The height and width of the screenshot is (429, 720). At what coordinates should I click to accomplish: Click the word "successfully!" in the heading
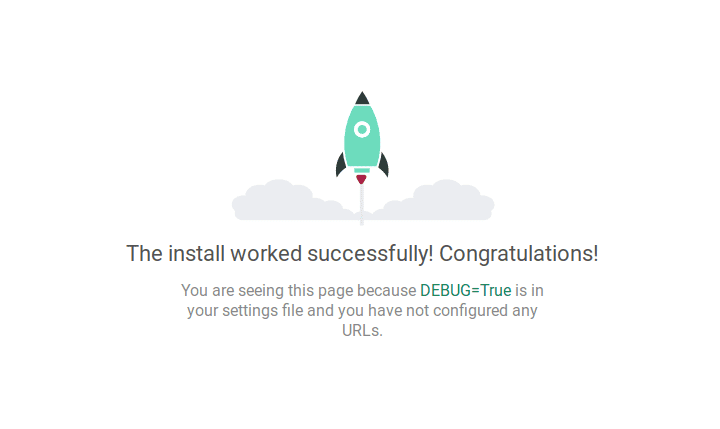pyautogui.click(x=370, y=254)
